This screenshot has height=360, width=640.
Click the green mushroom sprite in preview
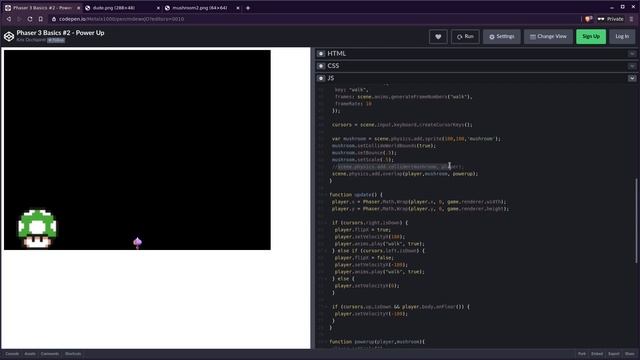point(37,229)
